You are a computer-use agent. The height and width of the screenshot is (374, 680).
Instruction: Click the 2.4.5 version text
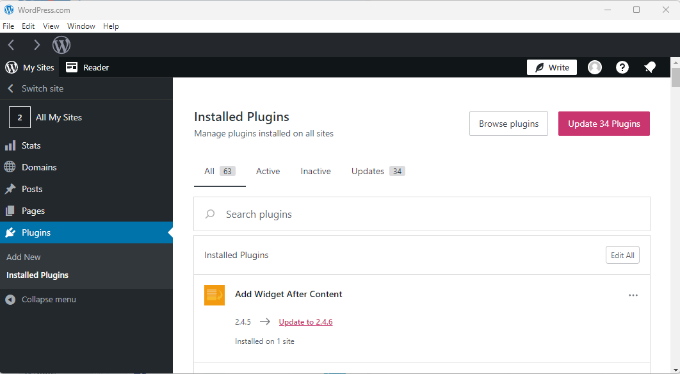point(243,322)
